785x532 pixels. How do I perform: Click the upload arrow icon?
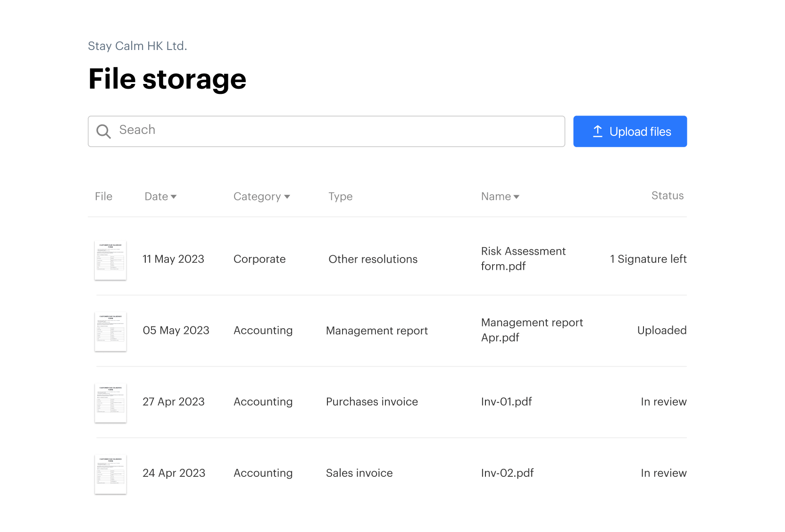[x=597, y=132]
